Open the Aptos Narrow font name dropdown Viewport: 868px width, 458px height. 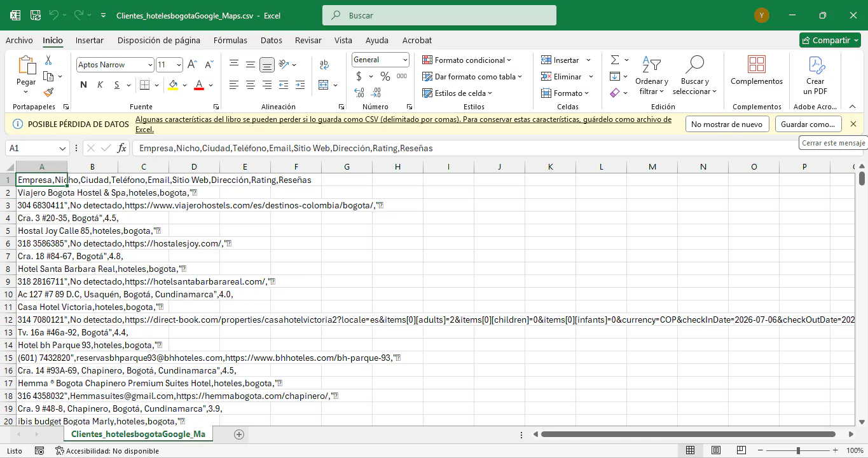(x=150, y=65)
